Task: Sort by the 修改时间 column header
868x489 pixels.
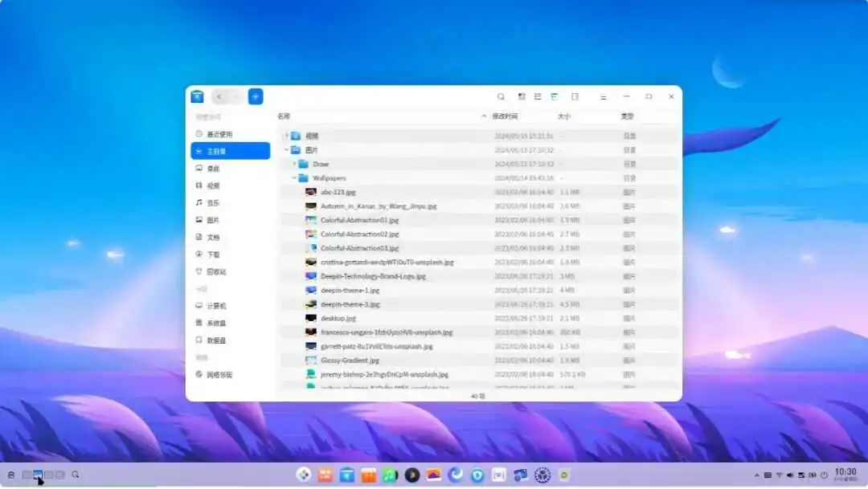Action: click(506, 116)
